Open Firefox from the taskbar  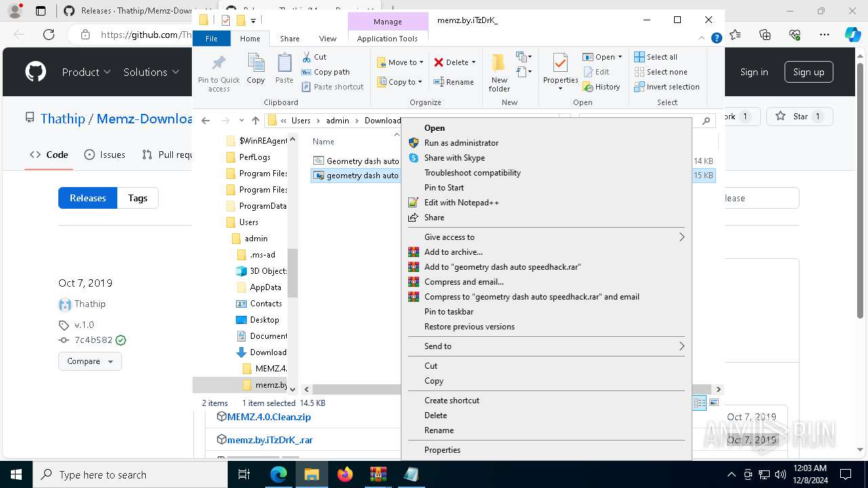coord(345,474)
